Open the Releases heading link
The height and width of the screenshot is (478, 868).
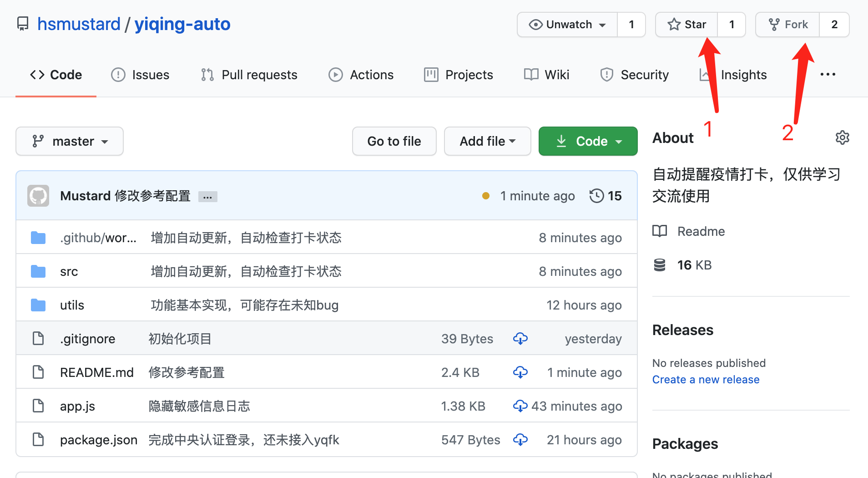683,330
